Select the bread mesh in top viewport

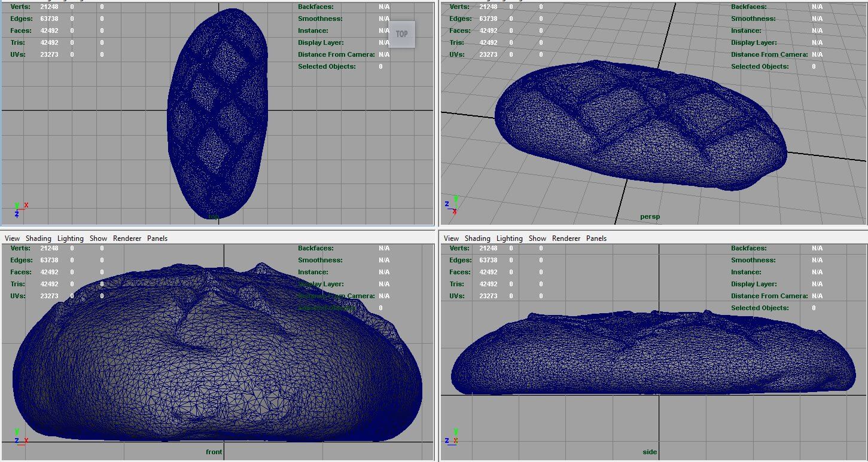(x=217, y=114)
